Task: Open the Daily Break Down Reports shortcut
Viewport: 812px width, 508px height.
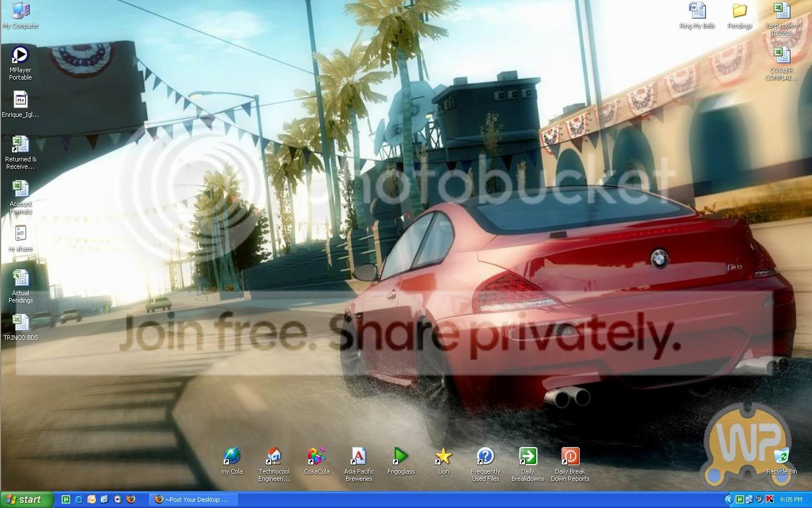Action: coord(570,465)
